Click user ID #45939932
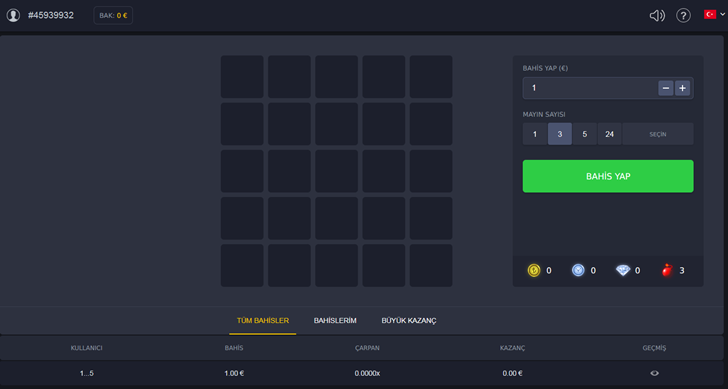728x389 pixels. (51, 15)
